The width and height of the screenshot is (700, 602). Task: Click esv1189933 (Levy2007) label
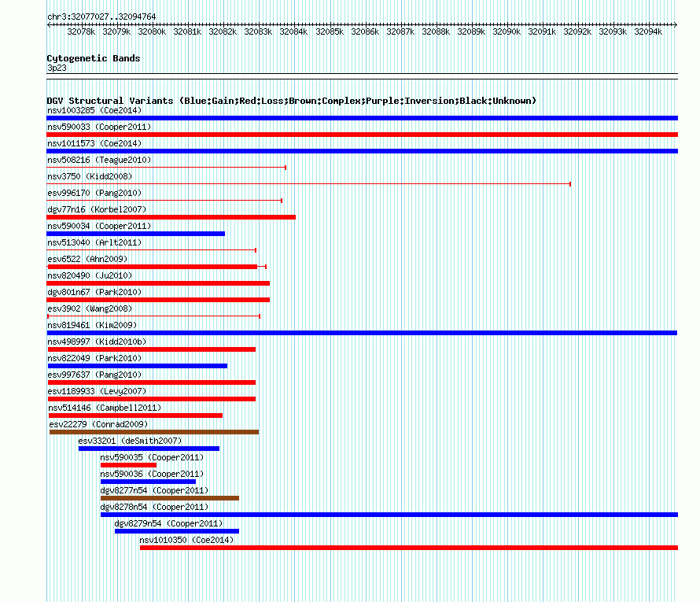coord(97,391)
